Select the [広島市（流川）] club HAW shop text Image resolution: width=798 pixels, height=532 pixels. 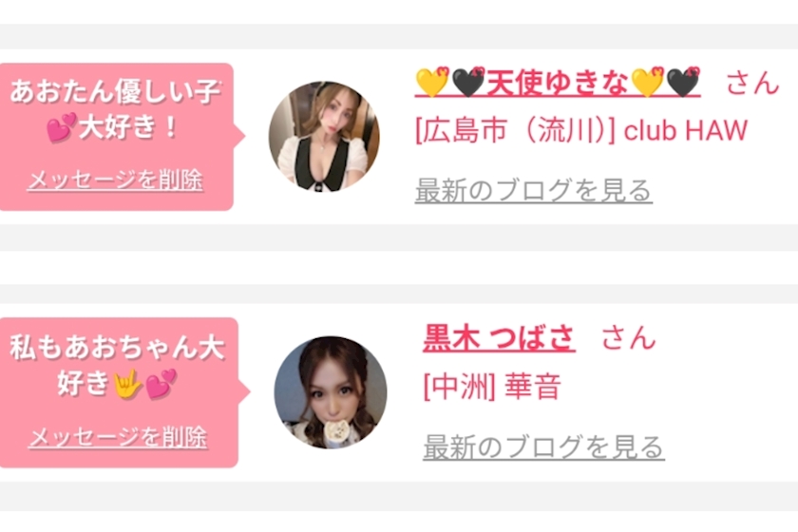click(581, 130)
